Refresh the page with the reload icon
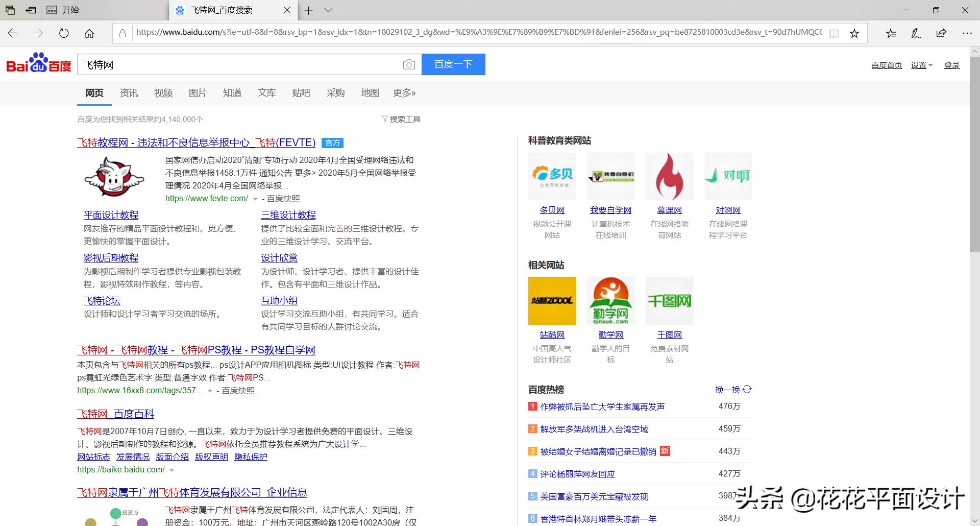 click(x=64, y=33)
